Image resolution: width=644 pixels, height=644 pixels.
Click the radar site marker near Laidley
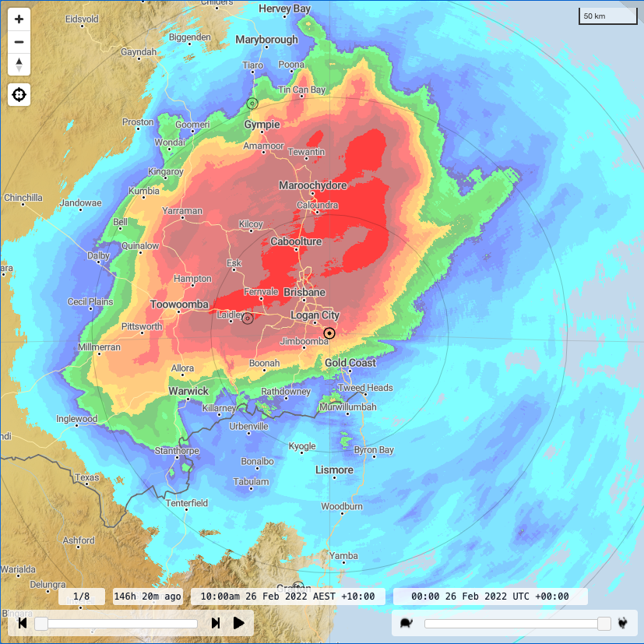(x=248, y=318)
